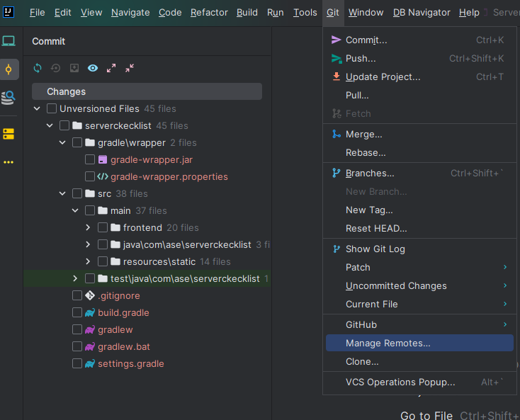Viewport: 520px width, 420px height.
Task: Open the DB Navigator menu
Action: 422,13
